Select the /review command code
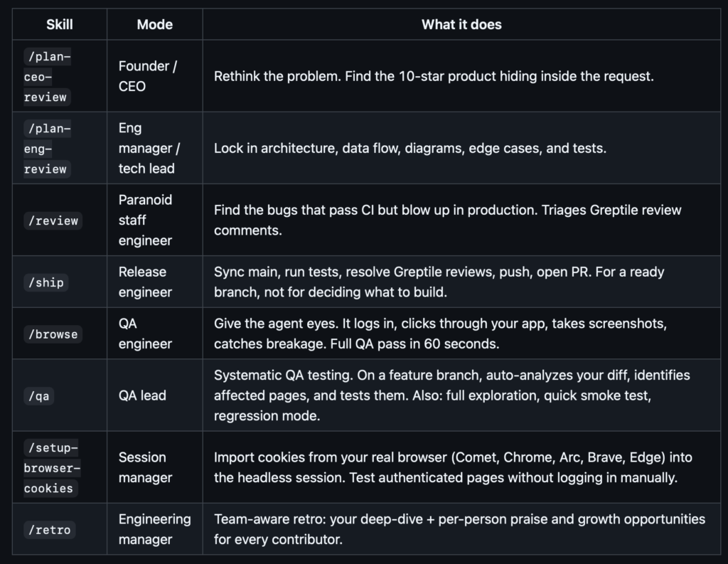The width and height of the screenshot is (728, 564). [x=52, y=220]
